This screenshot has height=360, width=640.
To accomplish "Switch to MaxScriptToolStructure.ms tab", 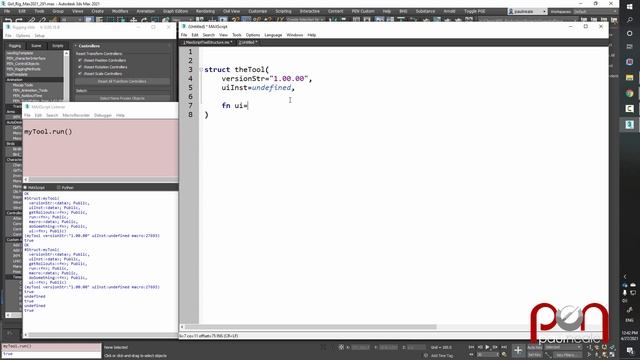I will [x=207, y=42].
